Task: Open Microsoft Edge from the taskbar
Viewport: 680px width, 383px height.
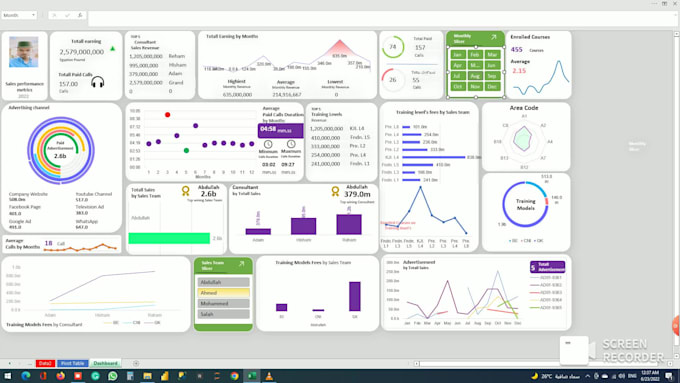Action: (26, 376)
